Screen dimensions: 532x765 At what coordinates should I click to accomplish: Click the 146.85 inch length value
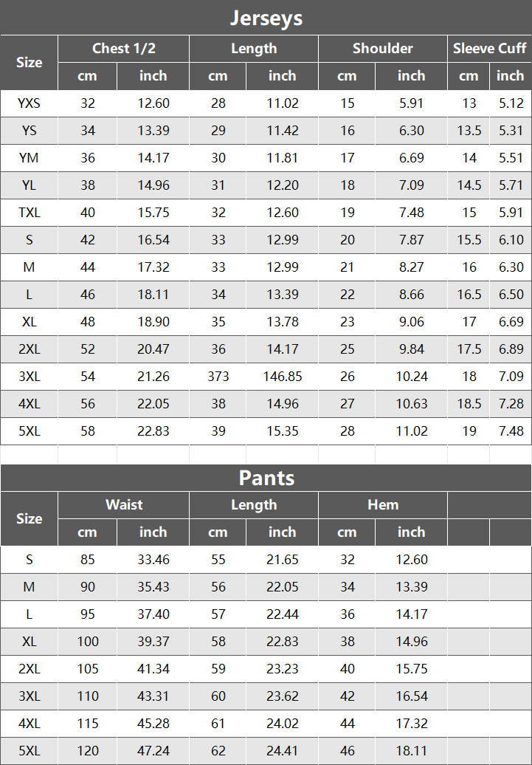282,377
